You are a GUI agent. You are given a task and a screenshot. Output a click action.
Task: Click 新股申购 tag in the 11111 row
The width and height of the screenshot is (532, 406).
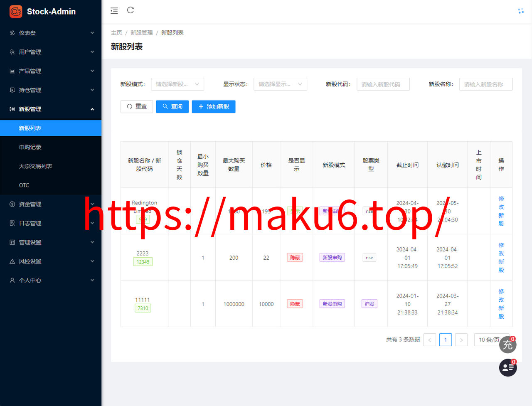(332, 304)
